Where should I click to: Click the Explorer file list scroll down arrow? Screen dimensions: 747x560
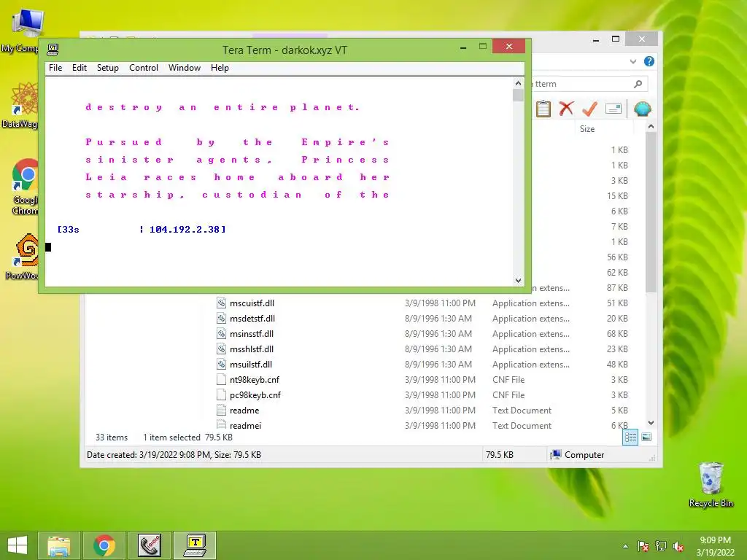pyautogui.click(x=651, y=423)
